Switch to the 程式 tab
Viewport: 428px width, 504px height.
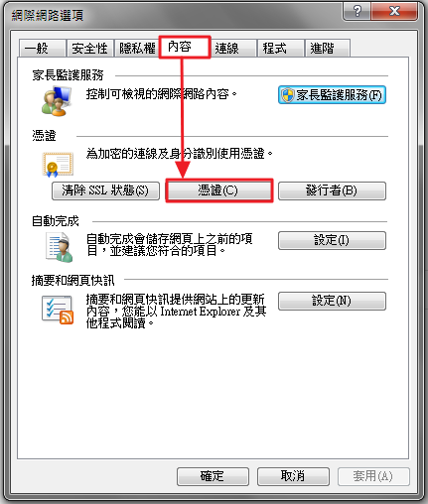click(281, 49)
